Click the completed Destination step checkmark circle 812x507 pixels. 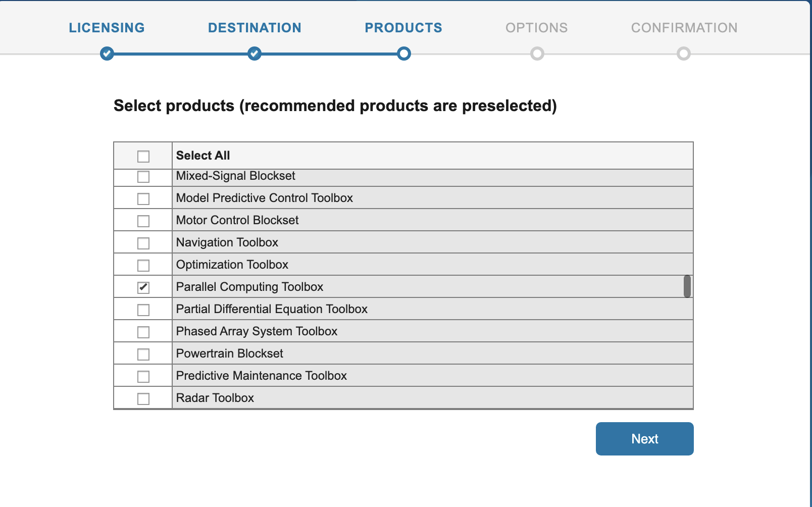[x=254, y=54]
